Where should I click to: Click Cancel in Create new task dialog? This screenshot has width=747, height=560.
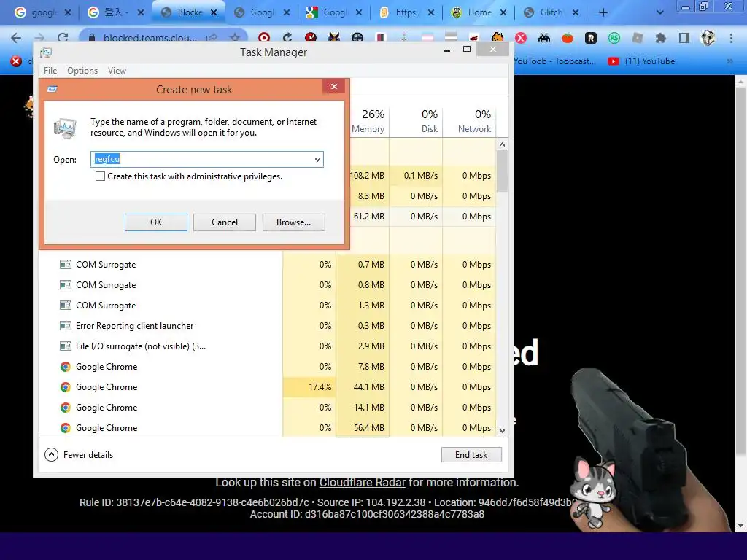225,222
